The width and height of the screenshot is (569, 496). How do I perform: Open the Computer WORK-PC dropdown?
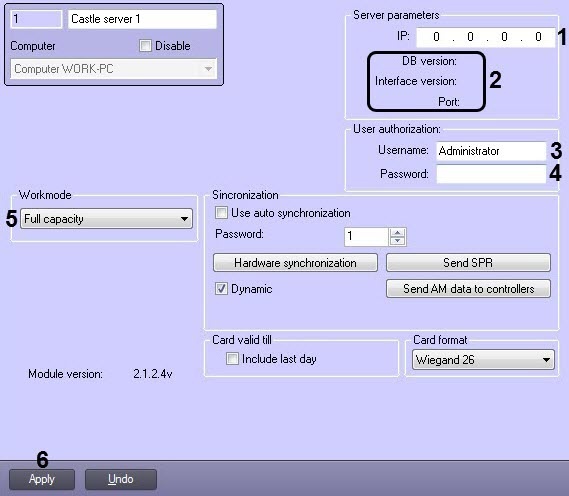point(114,69)
